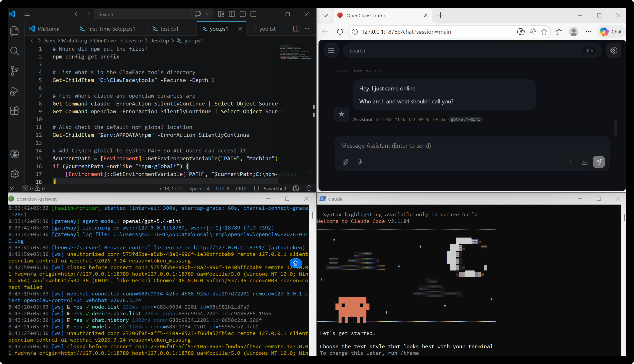
Task: Click the Desktop breadcrumb segment
Action: click(159, 41)
